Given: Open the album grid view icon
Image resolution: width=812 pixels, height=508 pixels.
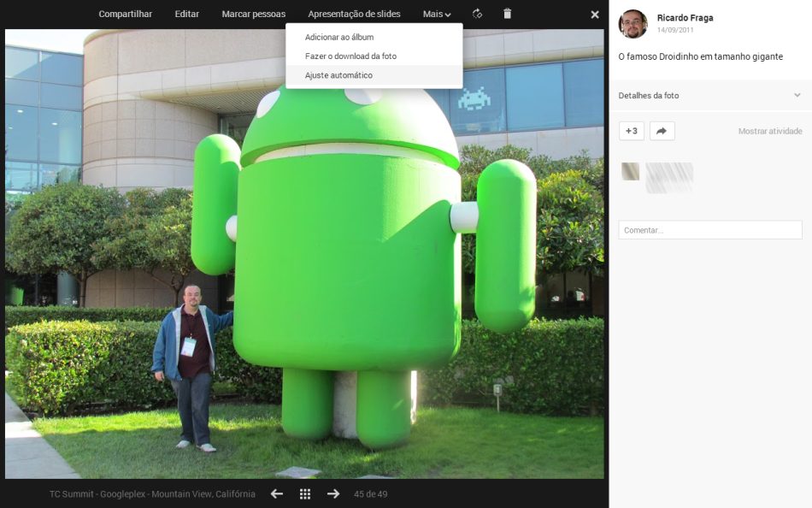Looking at the screenshot, I should [x=305, y=493].
